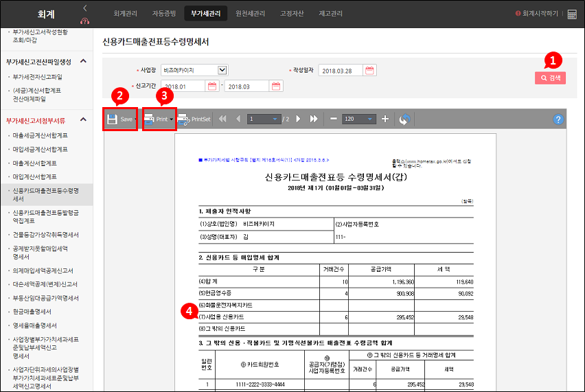Collapse 부가세신고서첨부서류 section
585x392 pixels.
pyautogui.click(x=84, y=119)
